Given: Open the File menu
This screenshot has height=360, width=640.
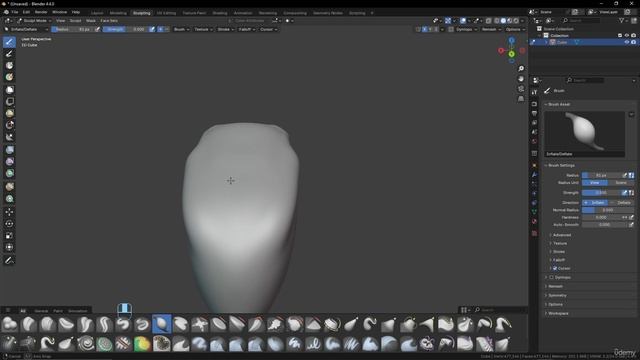Looking at the screenshot, I should (x=15, y=12).
